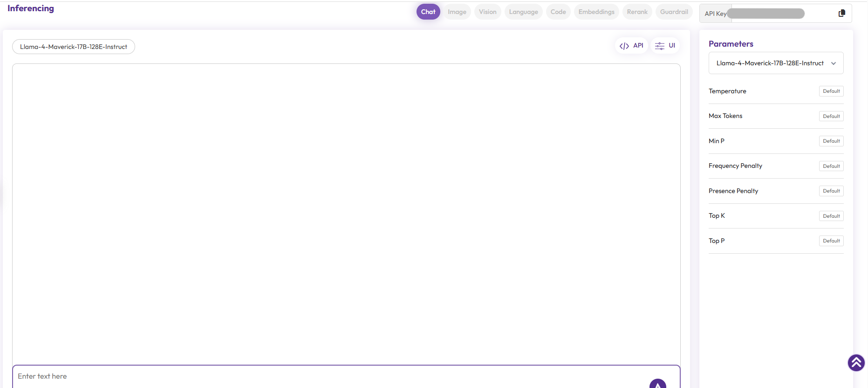The height and width of the screenshot is (388, 868).
Task: Select the Language tab
Action: [x=523, y=12]
